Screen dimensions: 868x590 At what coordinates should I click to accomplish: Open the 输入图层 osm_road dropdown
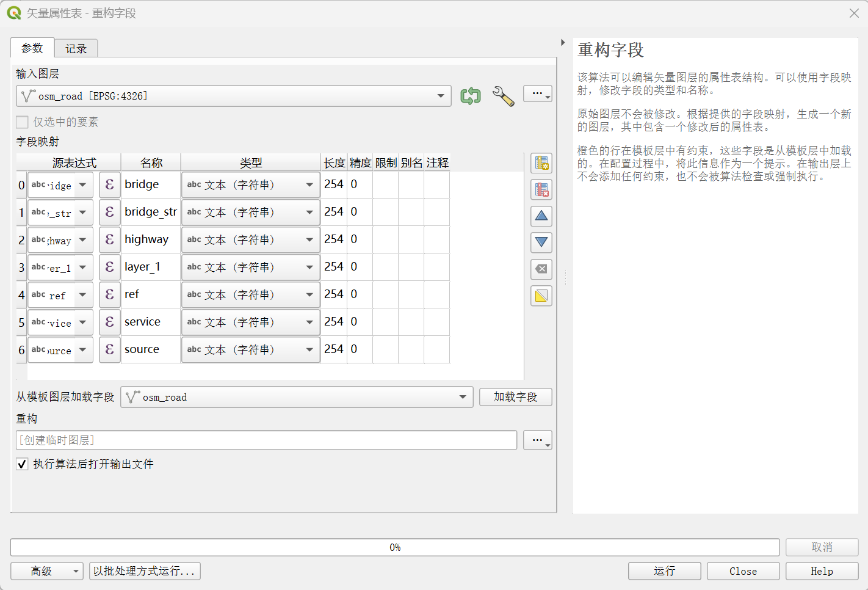234,96
